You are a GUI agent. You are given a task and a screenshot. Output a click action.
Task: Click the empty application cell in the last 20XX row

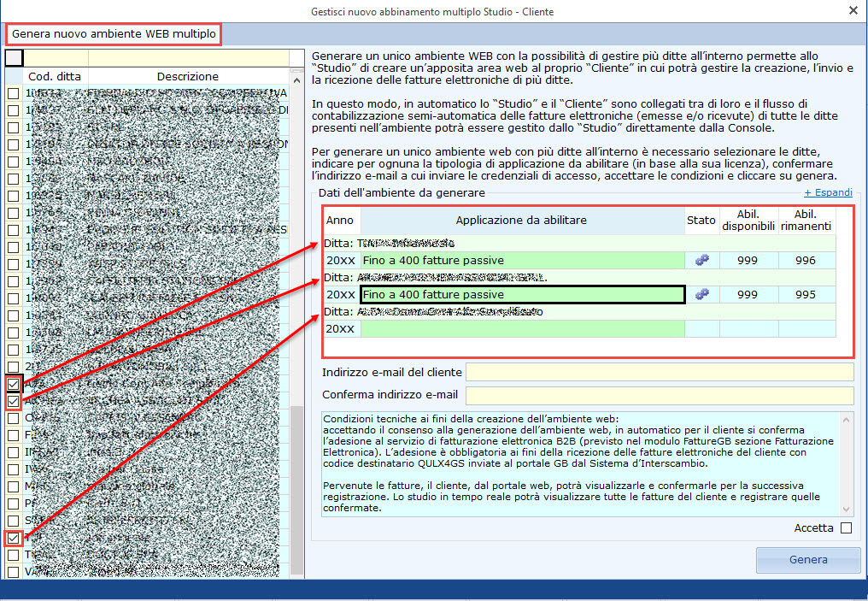523,329
